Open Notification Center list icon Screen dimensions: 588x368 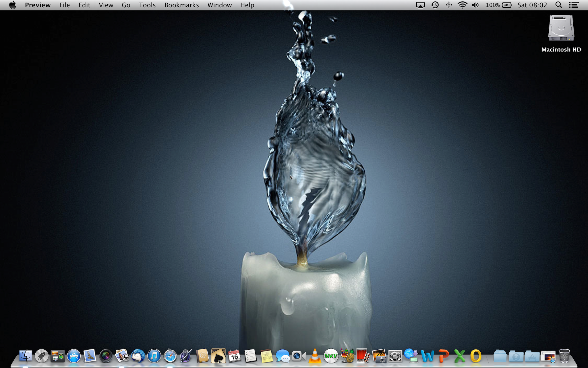tap(574, 5)
